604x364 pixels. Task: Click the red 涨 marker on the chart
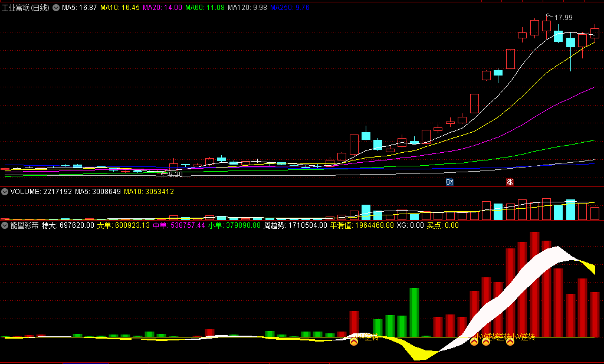click(510, 182)
